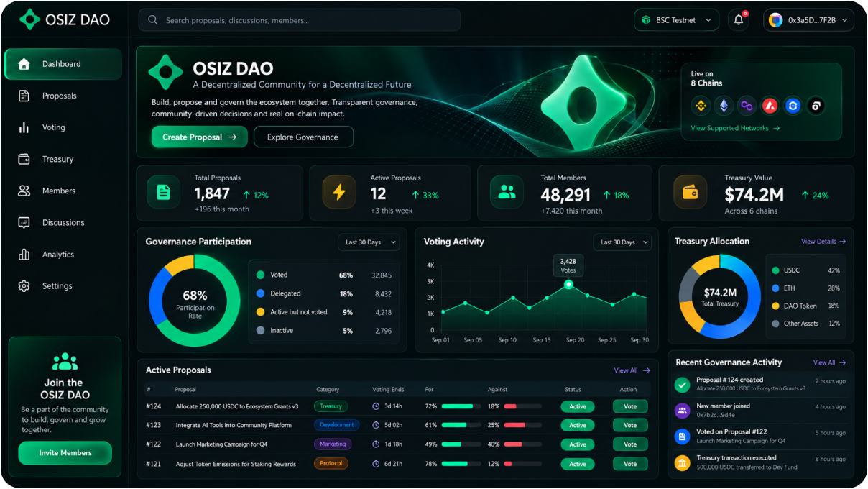Click the Create Proposal button

[200, 137]
